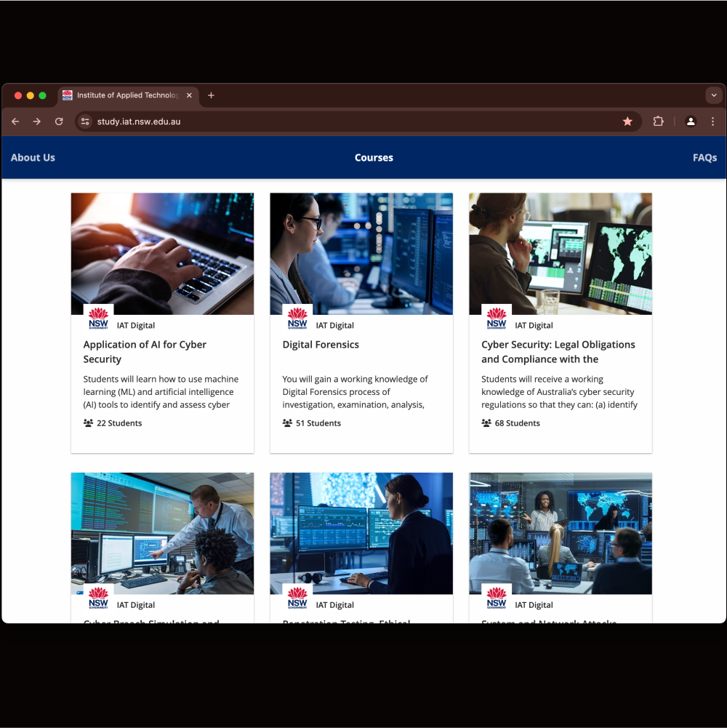This screenshot has height=728, width=727.
Task: Open the Courses navigation link
Action: [374, 158]
